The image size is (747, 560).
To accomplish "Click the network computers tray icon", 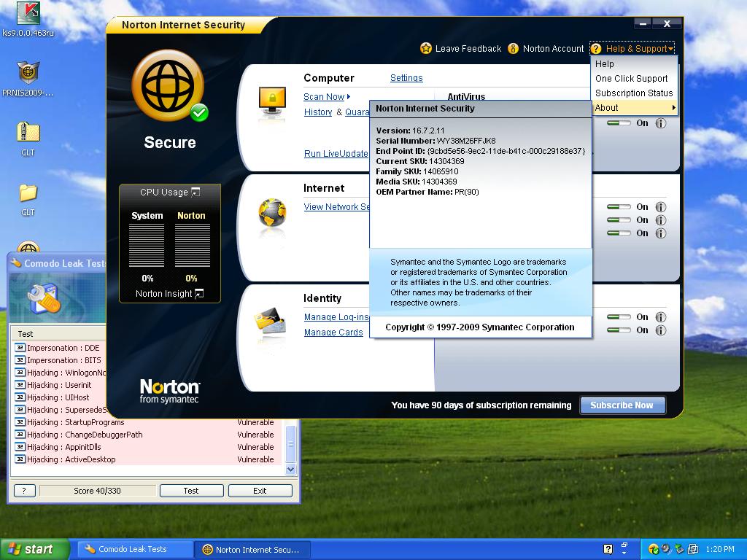I will click(x=693, y=549).
